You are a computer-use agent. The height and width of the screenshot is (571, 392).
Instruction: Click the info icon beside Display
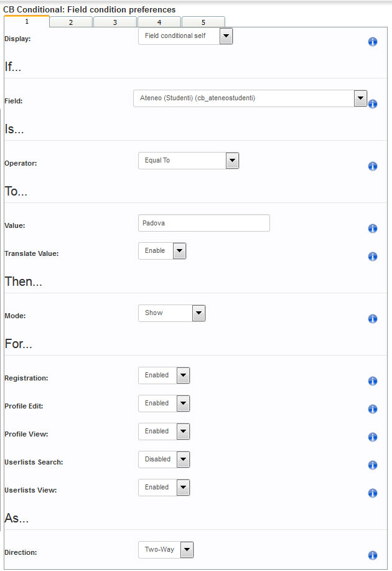[x=372, y=42]
